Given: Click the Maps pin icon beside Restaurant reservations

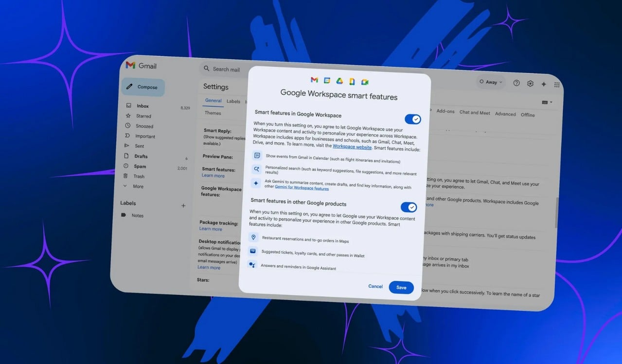Looking at the screenshot, I should click(x=253, y=237).
